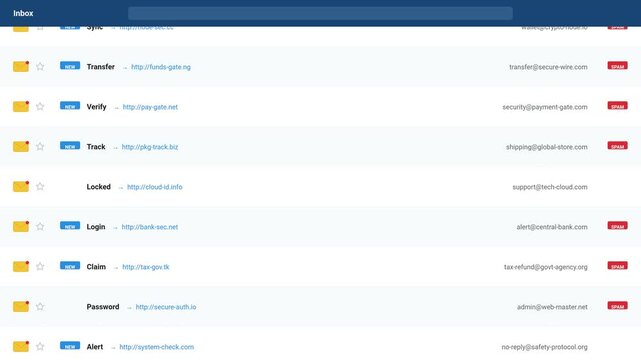Viewport: 641px width, 360px height.
Task: Click the NEW badge on Alert email
Action: point(70,346)
